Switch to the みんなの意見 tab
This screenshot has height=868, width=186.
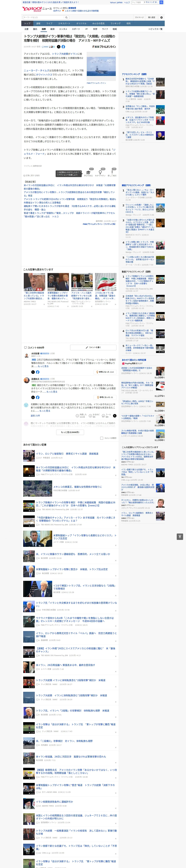pyautogui.click(x=98, y=24)
